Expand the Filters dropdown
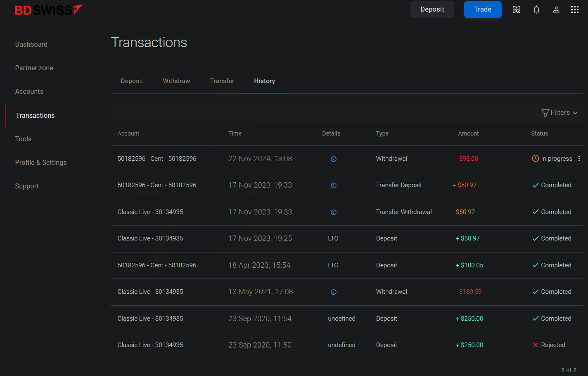 click(560, 113)
